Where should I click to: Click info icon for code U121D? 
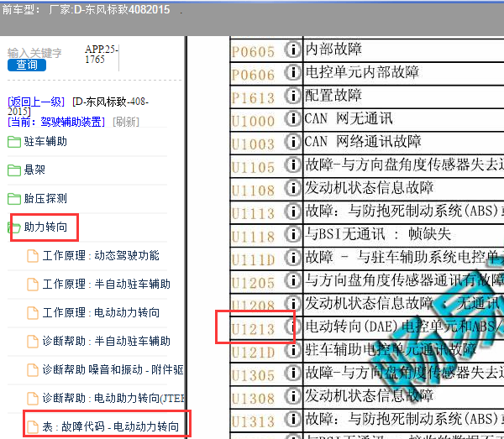pyautogui.click(x=292, y=350)
